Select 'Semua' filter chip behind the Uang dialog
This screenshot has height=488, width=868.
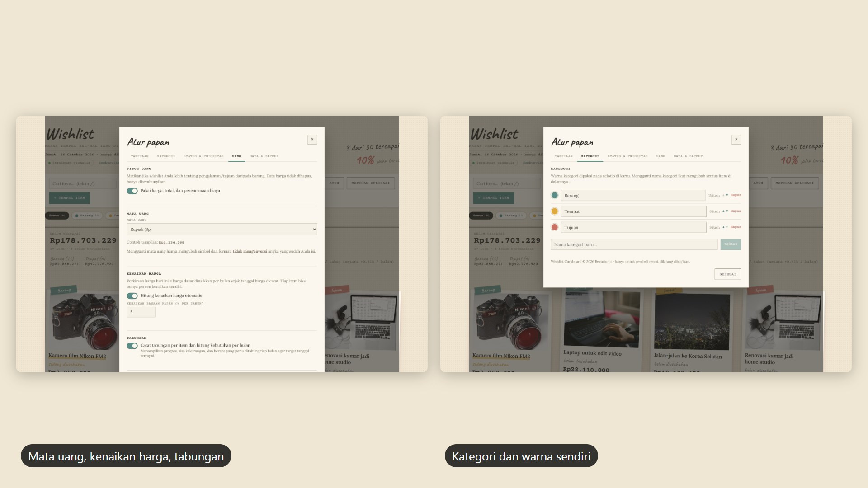57,216
